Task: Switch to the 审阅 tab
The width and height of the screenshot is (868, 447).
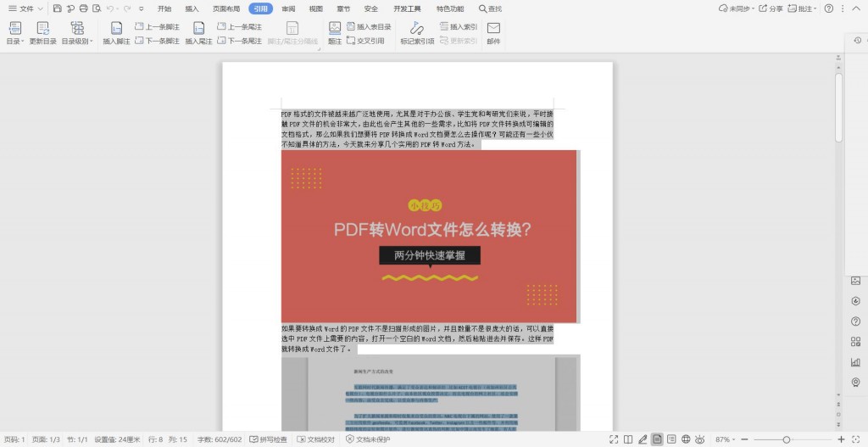Action: 288,8
